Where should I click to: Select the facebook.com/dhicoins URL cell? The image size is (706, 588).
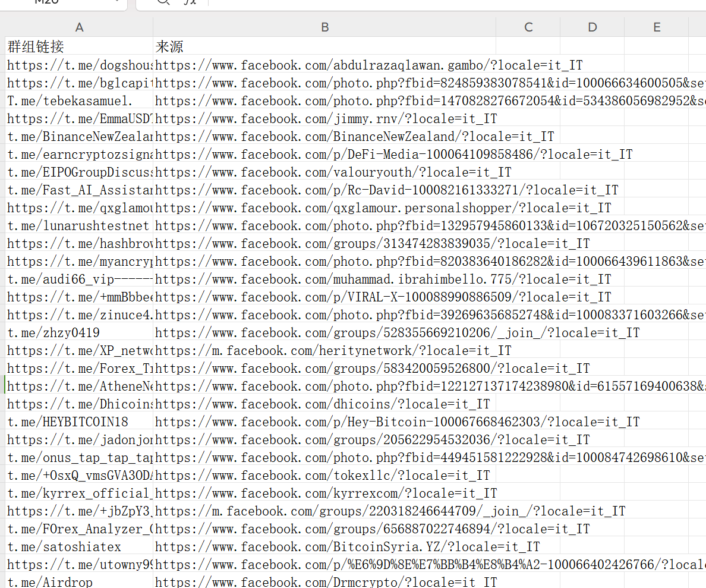coord(324,404)
